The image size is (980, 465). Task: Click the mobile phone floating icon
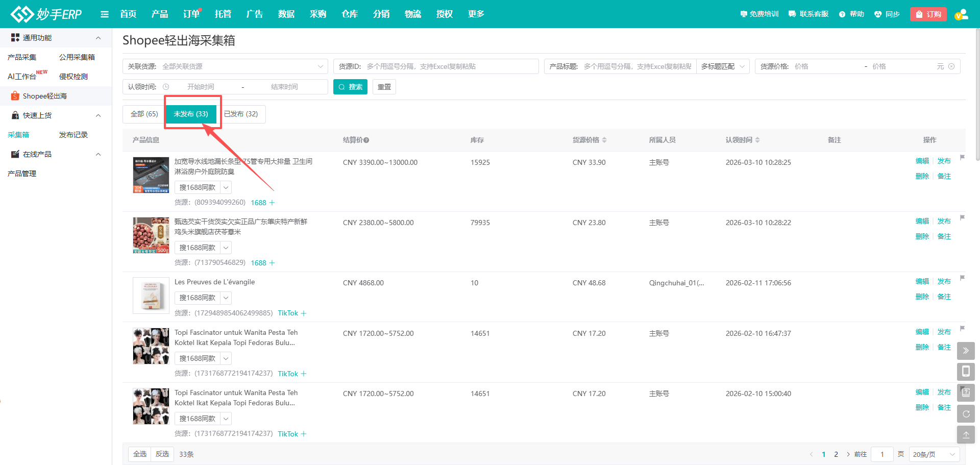(966, 372)
